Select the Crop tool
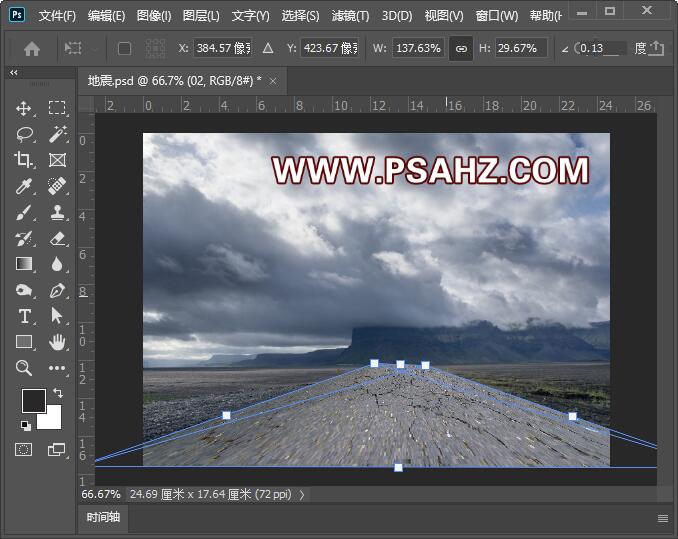 tap(23, 160)
